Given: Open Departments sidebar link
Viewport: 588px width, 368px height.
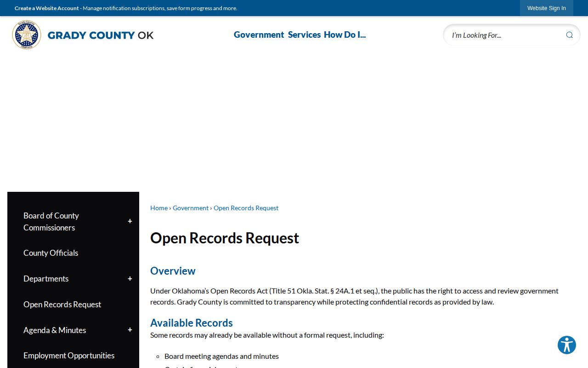Looking at the screenshot, I should pos(46,279).
